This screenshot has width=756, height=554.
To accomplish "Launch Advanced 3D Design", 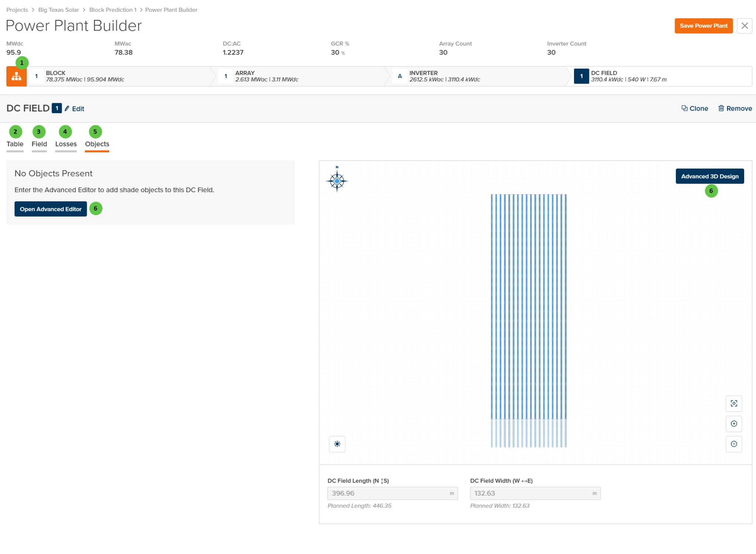I will tap(709, 176).
